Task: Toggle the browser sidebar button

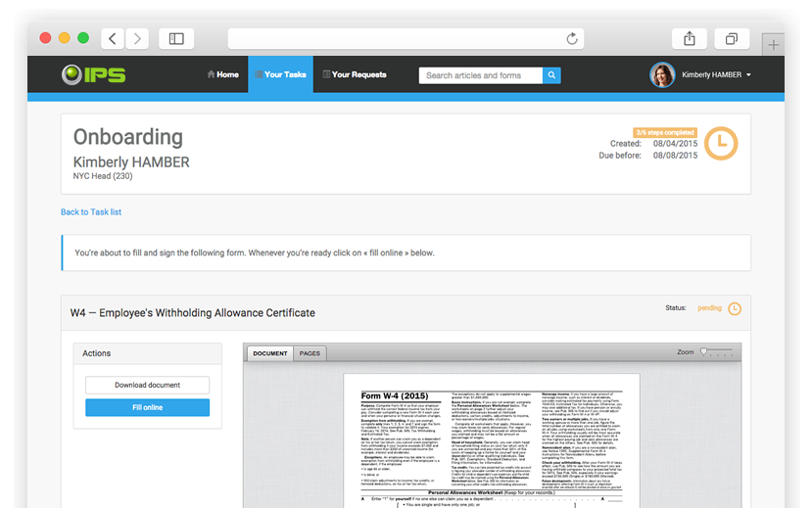Action: point(176,38)
